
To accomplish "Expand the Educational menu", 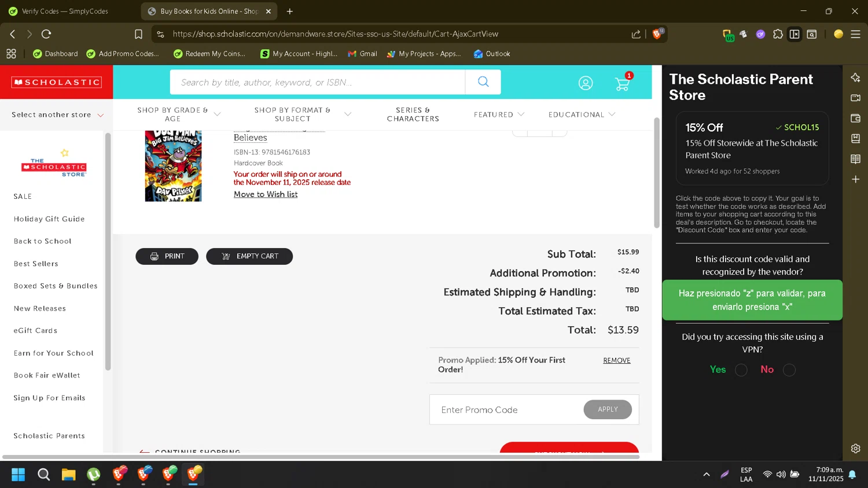I will point(582,114).
